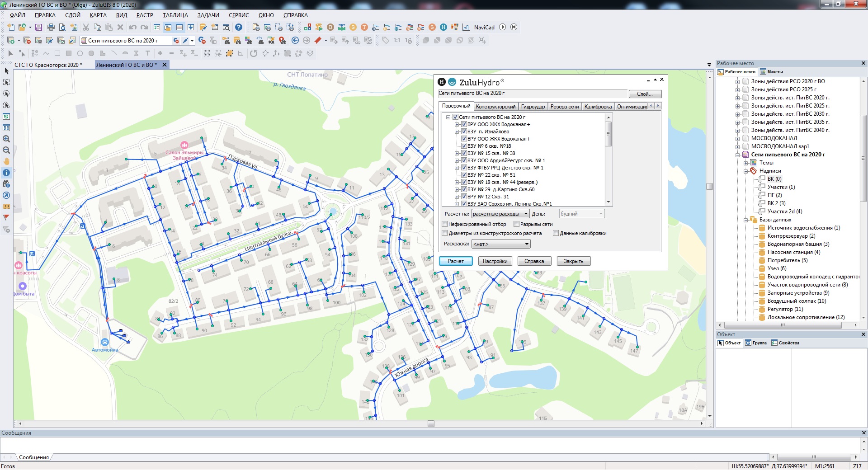Select the Zoom In magnifier tool

tap(6, 139)
